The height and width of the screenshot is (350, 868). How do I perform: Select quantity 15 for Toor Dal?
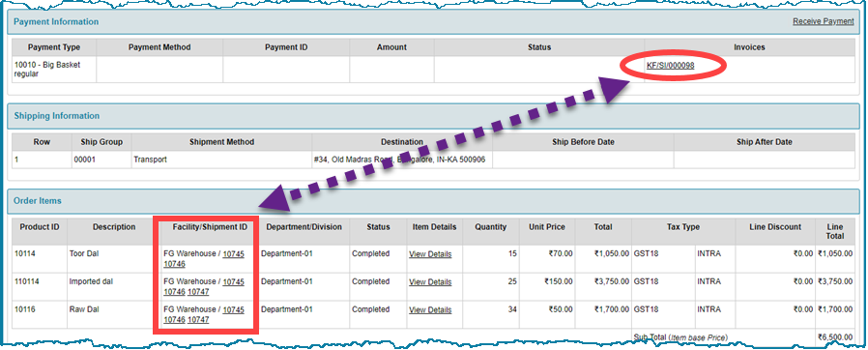512,253
